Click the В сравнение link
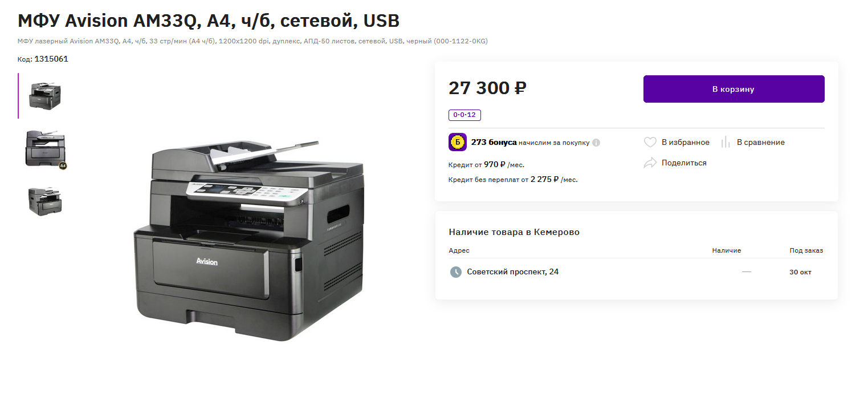This screenshot has width=868, height=393. click(761, 143)
